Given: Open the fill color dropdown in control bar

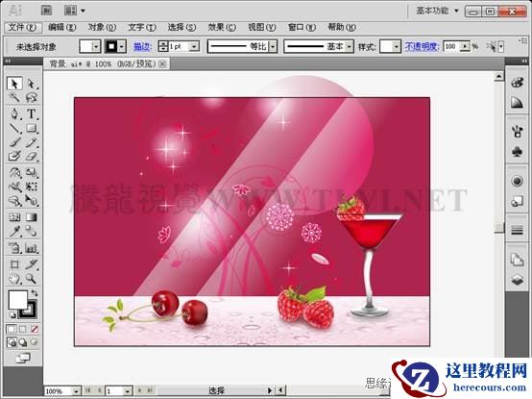Looking at the screenshot, I should pos(96,46).
